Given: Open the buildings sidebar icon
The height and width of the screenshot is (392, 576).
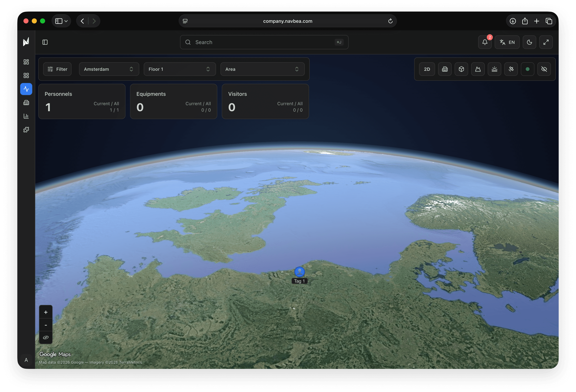Looking at the screenshot, I should [x=26, y=103].
